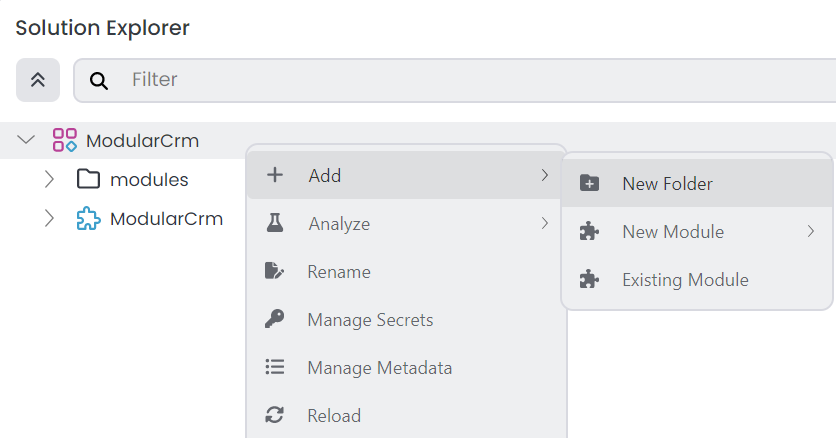Select Rename from the context menu
The width and height of the screenshot is (836, 438).
coord(339,272)
